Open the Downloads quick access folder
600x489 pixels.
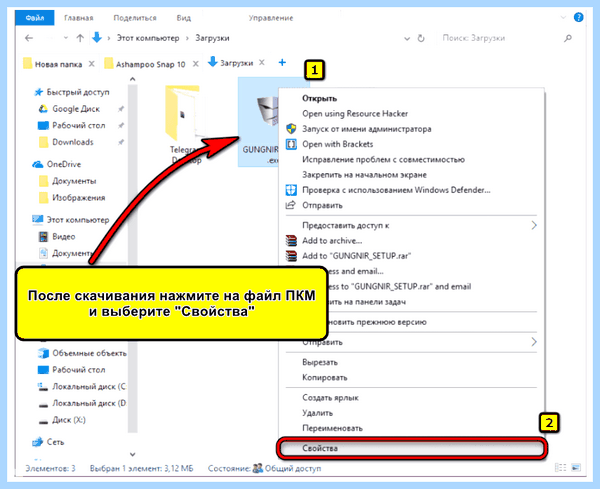tap(66, 142)
